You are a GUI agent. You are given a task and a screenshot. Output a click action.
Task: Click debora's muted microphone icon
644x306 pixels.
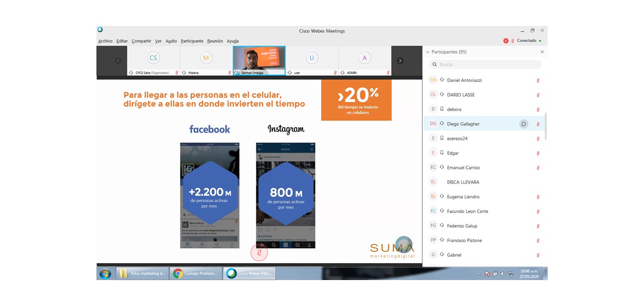(x=538, y=110)
